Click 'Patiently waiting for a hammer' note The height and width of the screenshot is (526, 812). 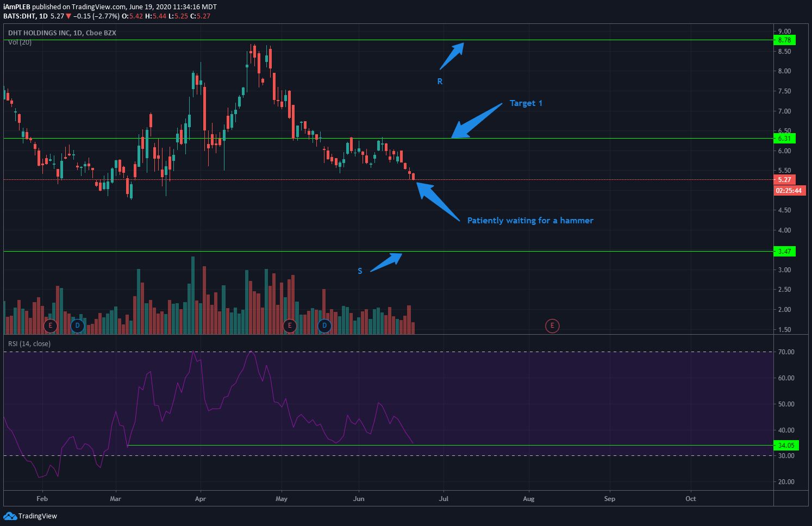[x=530, y=221]
